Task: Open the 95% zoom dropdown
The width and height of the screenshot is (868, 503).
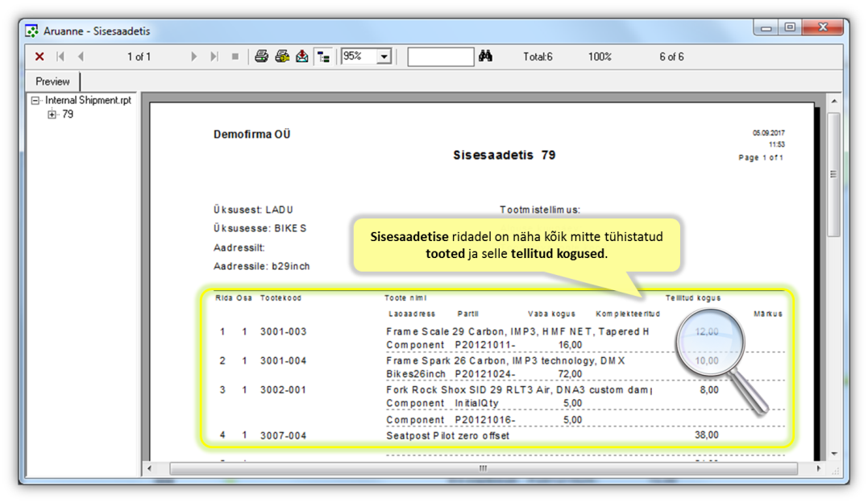Action: click(384, 56)
